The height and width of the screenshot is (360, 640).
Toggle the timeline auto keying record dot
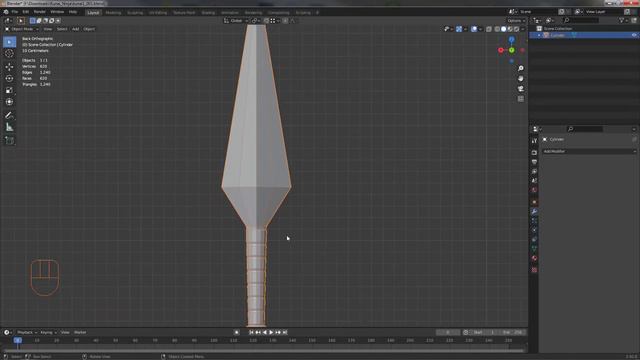pos(236,332)
